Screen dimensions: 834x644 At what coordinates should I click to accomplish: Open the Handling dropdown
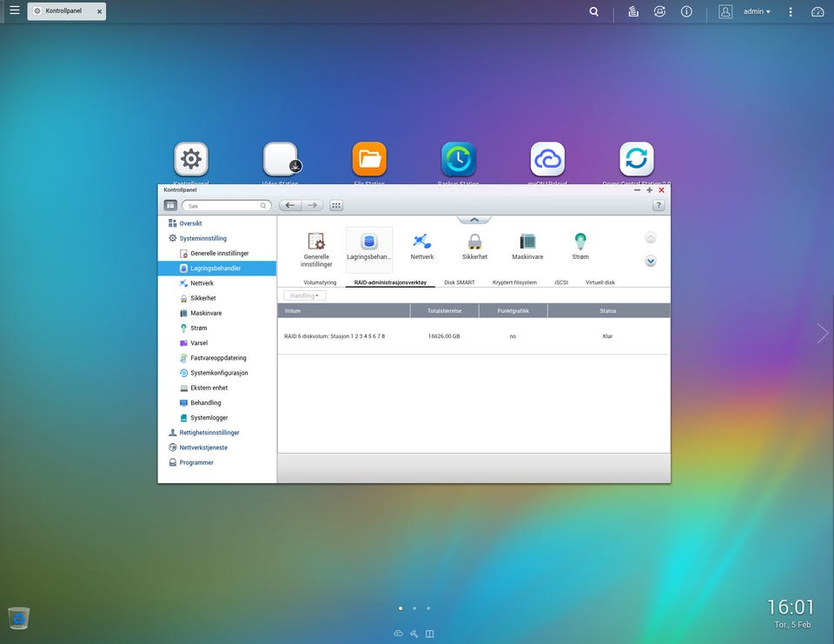(304, 295)
